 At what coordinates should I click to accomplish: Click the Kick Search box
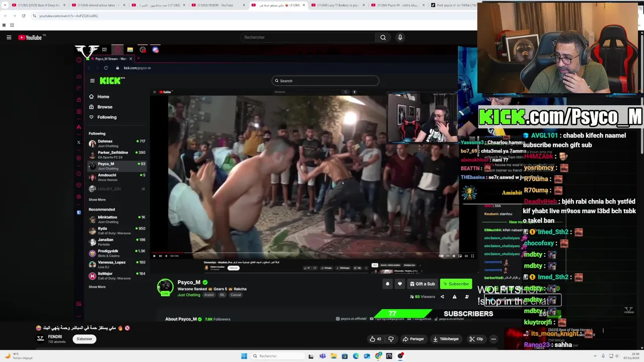(x=326, y=80)
